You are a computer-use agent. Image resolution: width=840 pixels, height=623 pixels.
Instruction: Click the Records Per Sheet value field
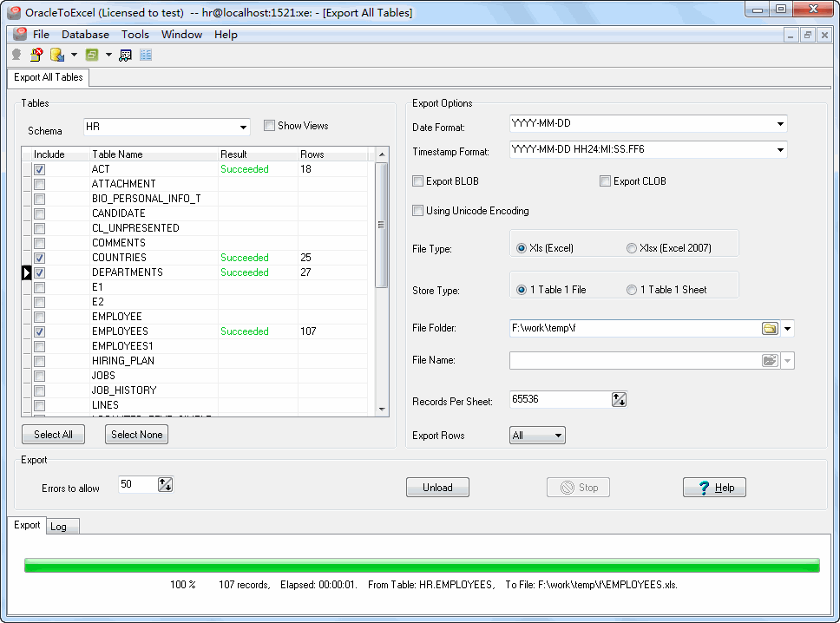pos(561,400)
